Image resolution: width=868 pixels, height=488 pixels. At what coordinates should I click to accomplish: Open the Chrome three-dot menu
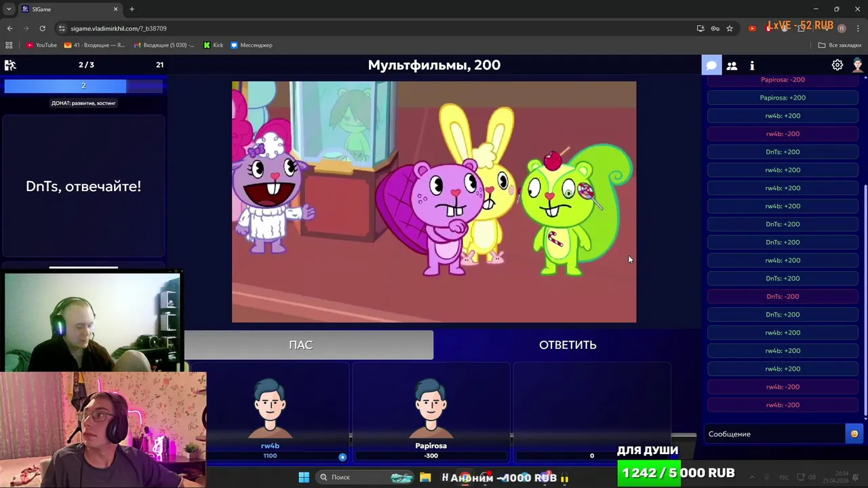[857, 28]
